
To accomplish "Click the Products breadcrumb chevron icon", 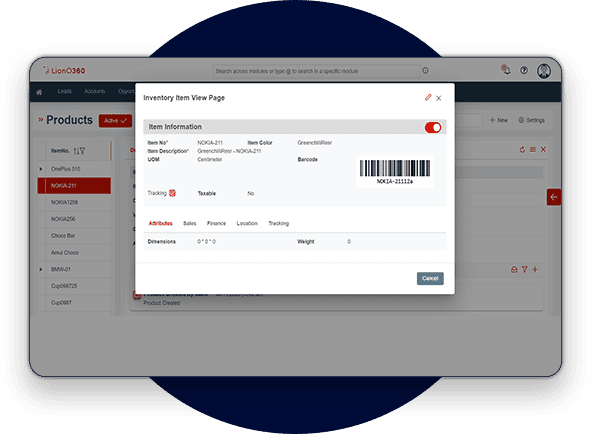I will (40, 120).
